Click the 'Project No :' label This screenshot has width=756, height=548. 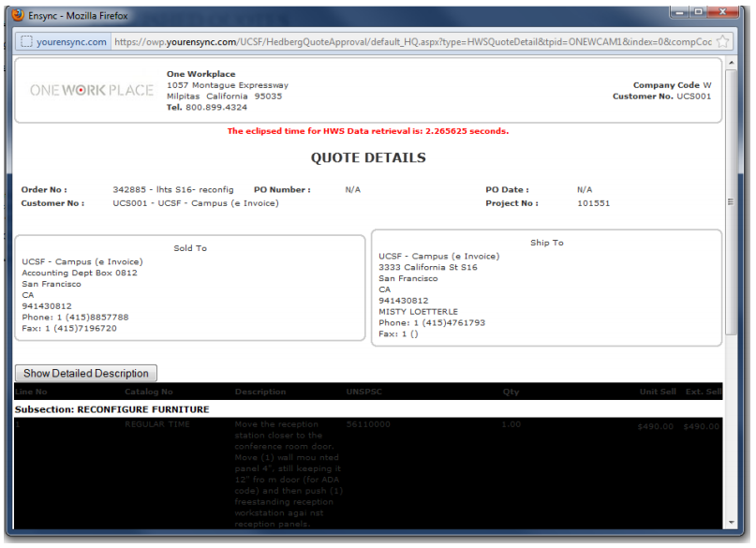tap(512, 203)
